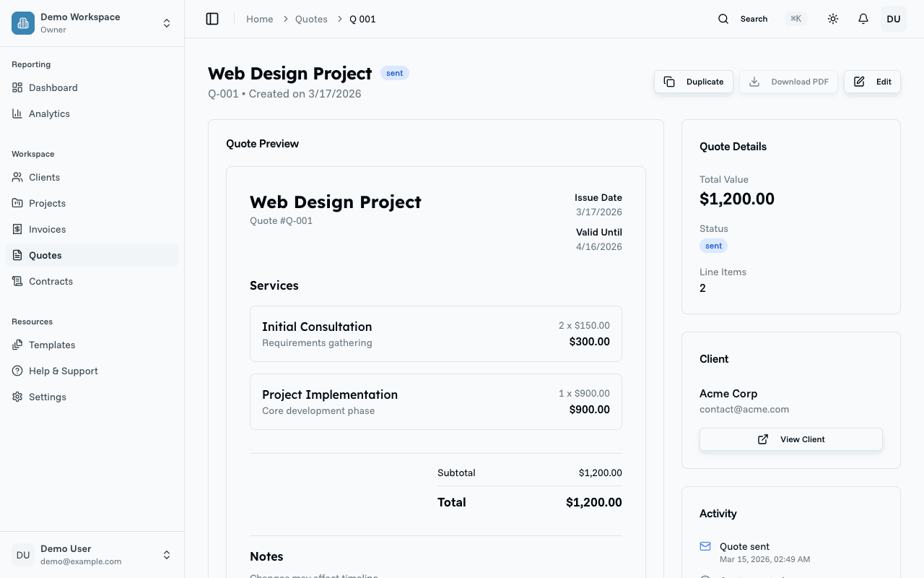
Task: Click the sent status badge in Quote Details
Action: (x=714, y=246)
